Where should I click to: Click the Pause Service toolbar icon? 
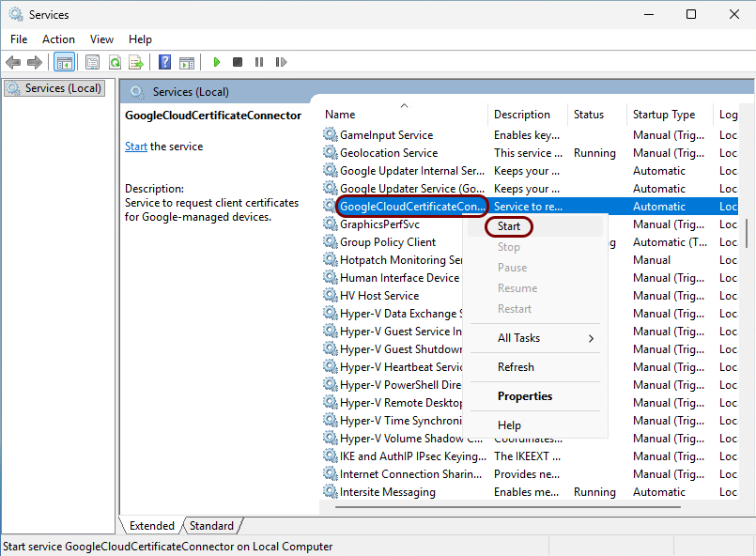click(x=259, y=62)
